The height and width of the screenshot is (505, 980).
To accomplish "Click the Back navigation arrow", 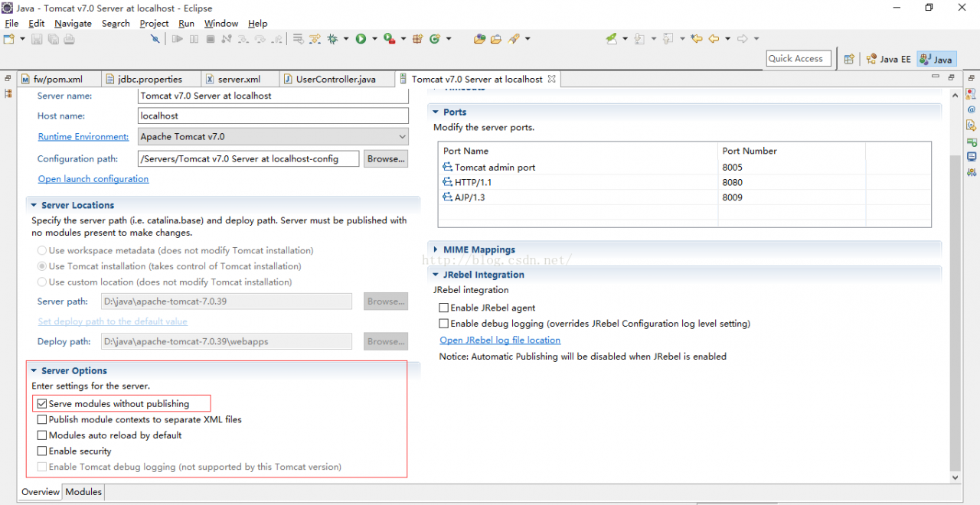I will pyautogui.click(x=714, y=38).
